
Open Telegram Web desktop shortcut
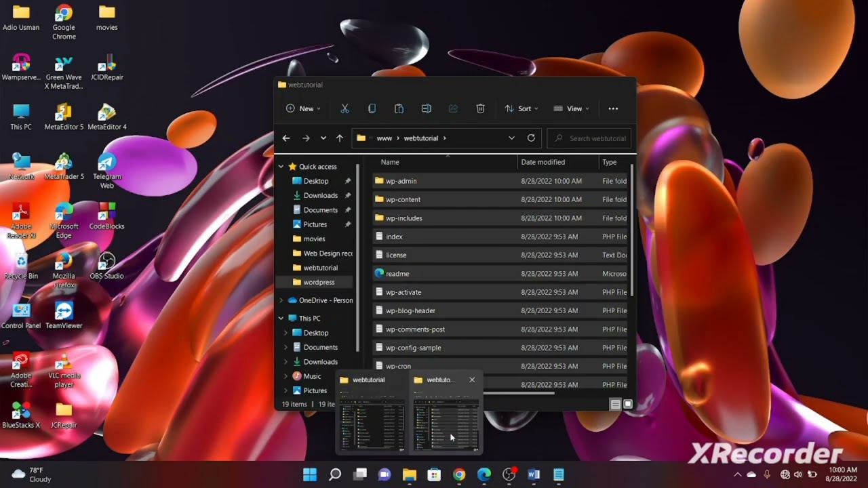(x=106, y=171)
